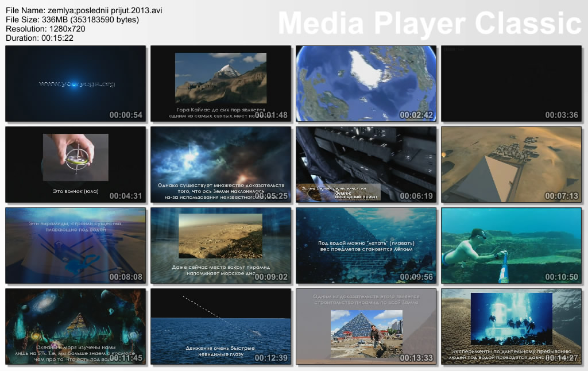The image size is (588, 371).
Task: Select the spinning top gyroscope thumbnail
Action: pos(76,165)
